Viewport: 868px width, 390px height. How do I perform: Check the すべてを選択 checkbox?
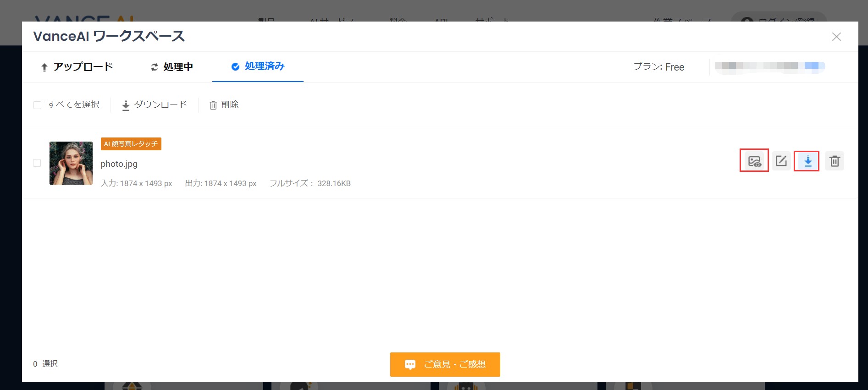click(x=38, y=105)
